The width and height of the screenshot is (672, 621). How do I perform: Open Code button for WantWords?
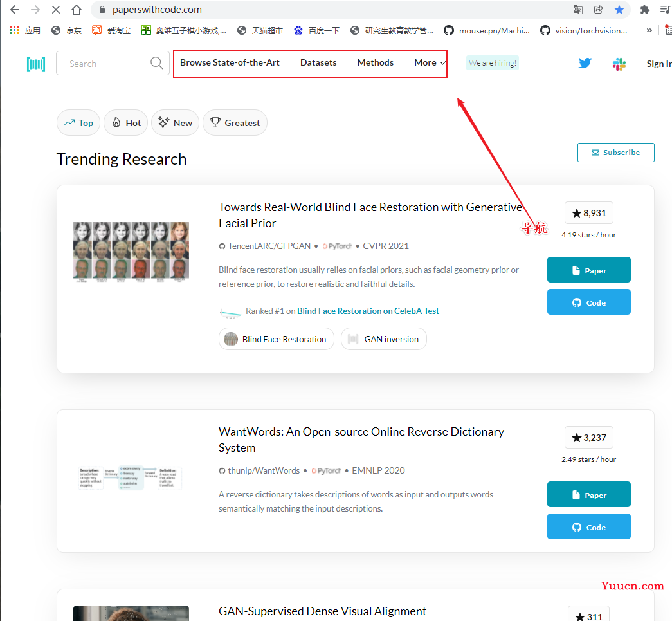(588, 527)
